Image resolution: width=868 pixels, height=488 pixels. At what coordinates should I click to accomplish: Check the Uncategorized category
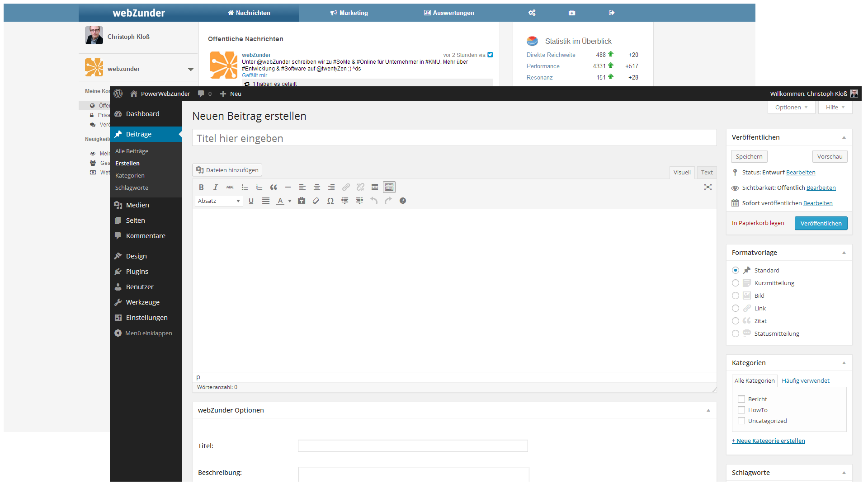tap(741, 421)
